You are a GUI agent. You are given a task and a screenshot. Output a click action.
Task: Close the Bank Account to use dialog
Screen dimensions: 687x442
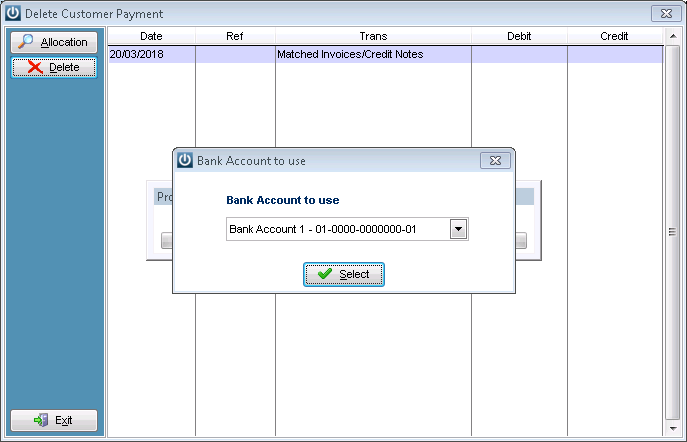[495, 161]
